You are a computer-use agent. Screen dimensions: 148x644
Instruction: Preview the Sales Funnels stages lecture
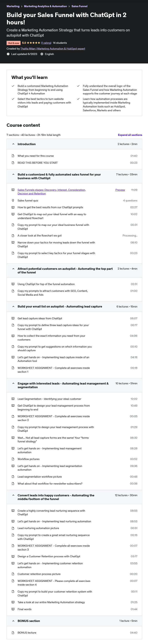coord(120,190)
